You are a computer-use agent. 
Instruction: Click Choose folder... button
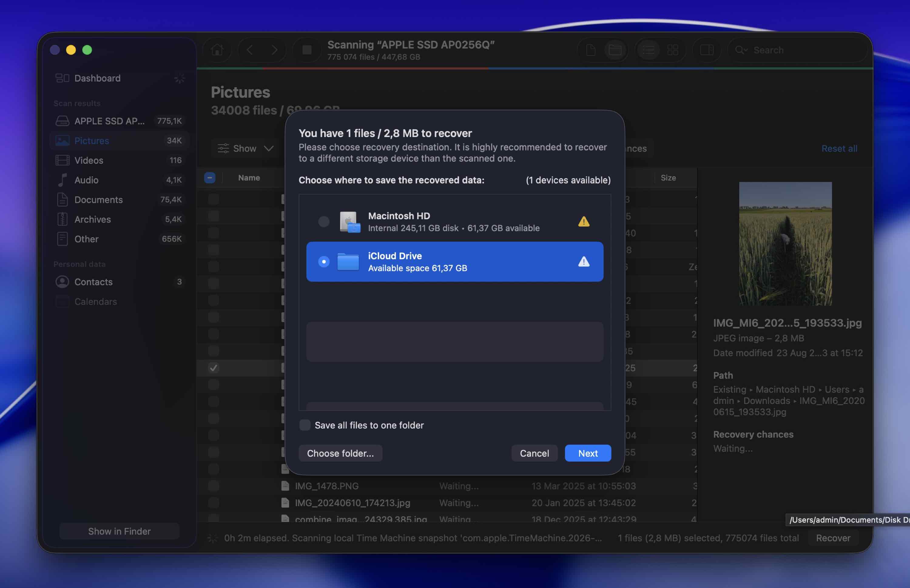point(340,453)
